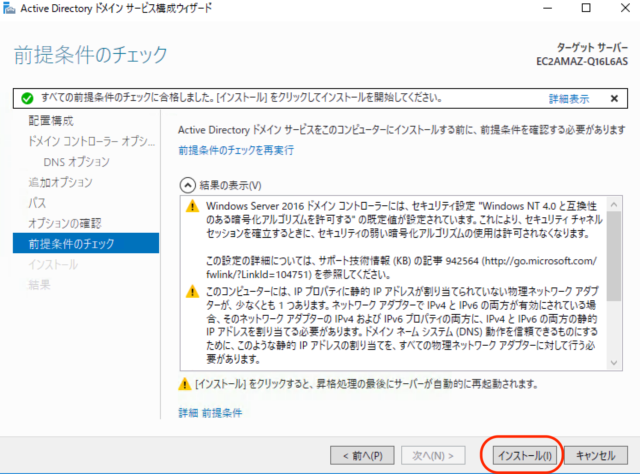This screenshot has width=640, height=474.
Task: Click the static IP address warning icon
Action: pos(192,292)
